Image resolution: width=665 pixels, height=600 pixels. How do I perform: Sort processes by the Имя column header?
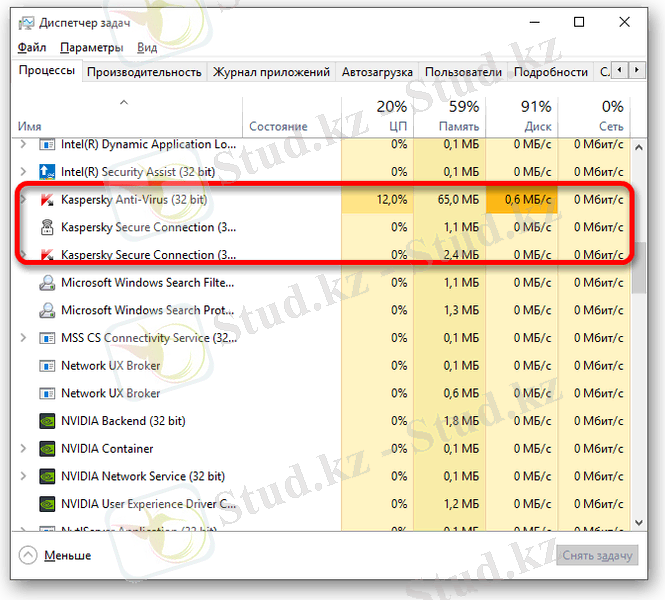(x=127, y=117)
